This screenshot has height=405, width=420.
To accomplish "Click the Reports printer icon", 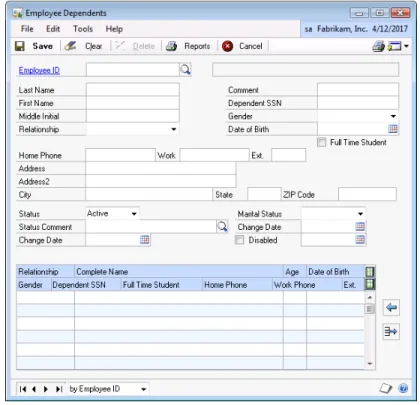I will click(171, 46).
